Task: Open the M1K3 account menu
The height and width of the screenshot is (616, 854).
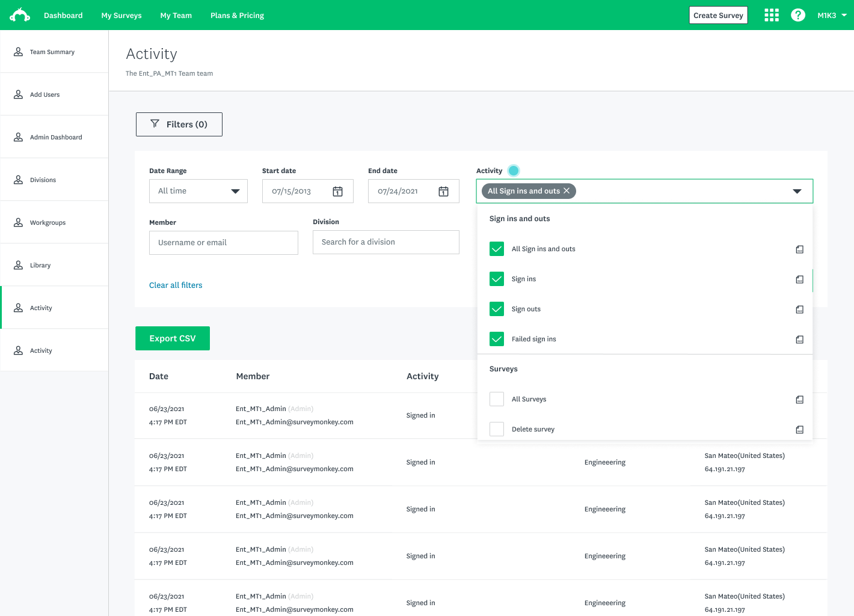Action: click(832, 15)
